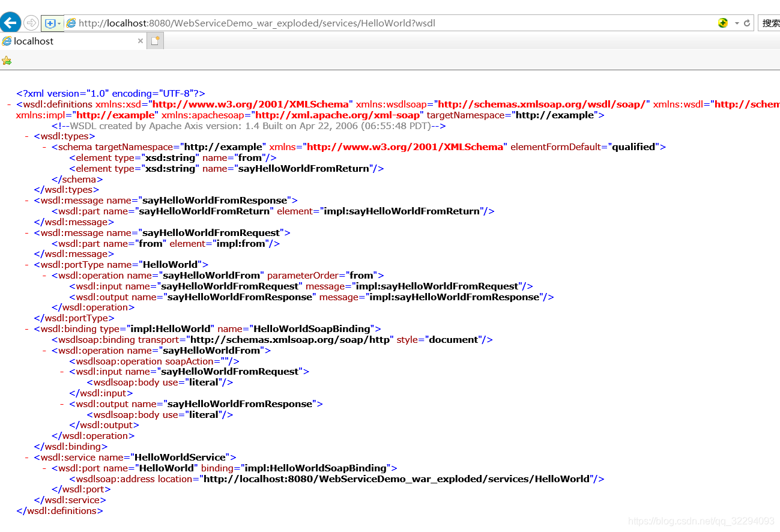Collapse the wsdl:service HelloWorldService node
Image resolution: width=780 pixels, height=532 pixels.
click(x=28, y=458)
